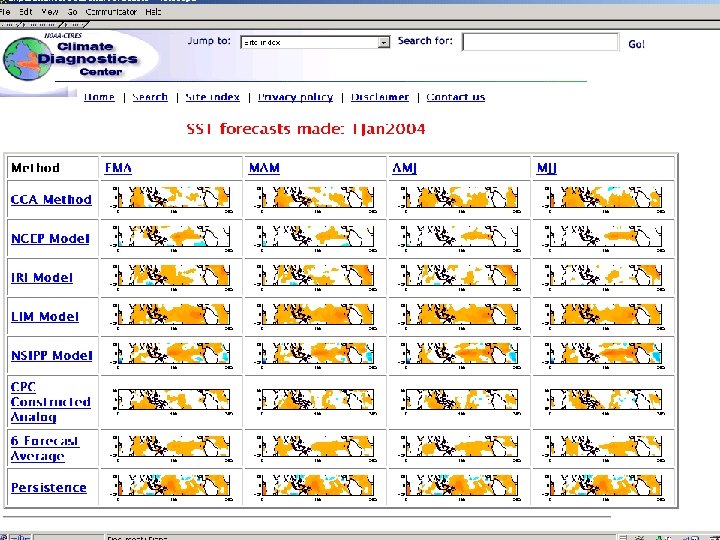
Task: View the LIM Model FMA forecast map
Action: 171,316
